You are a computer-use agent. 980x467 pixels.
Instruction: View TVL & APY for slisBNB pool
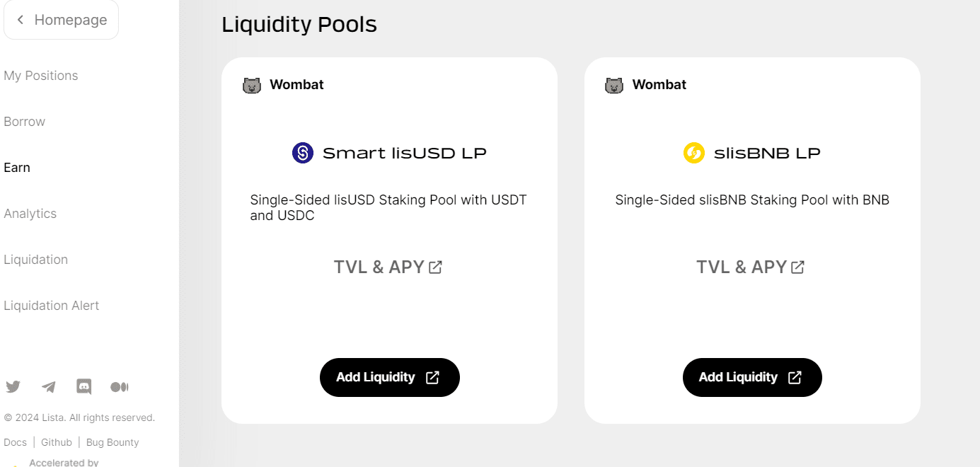(750, 267)
